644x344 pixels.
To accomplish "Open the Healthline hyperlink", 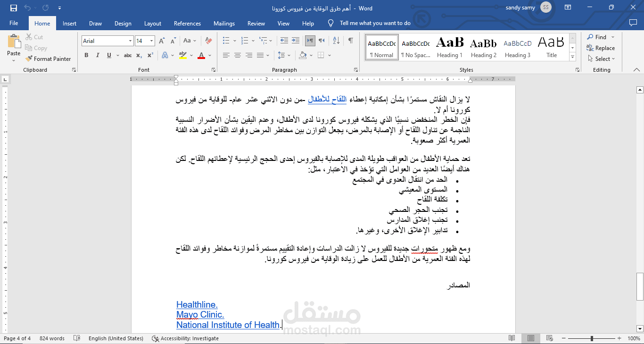I will [x=197, y=305].
